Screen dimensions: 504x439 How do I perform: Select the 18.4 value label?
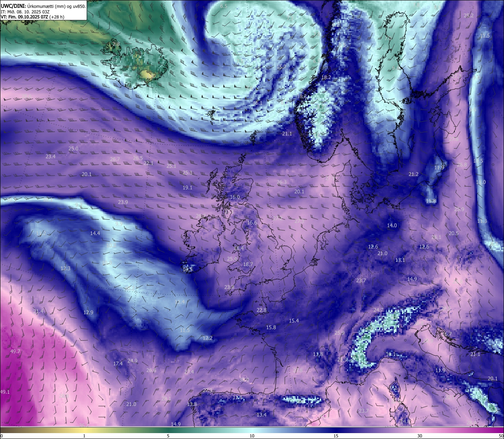[x=239, y=248]
